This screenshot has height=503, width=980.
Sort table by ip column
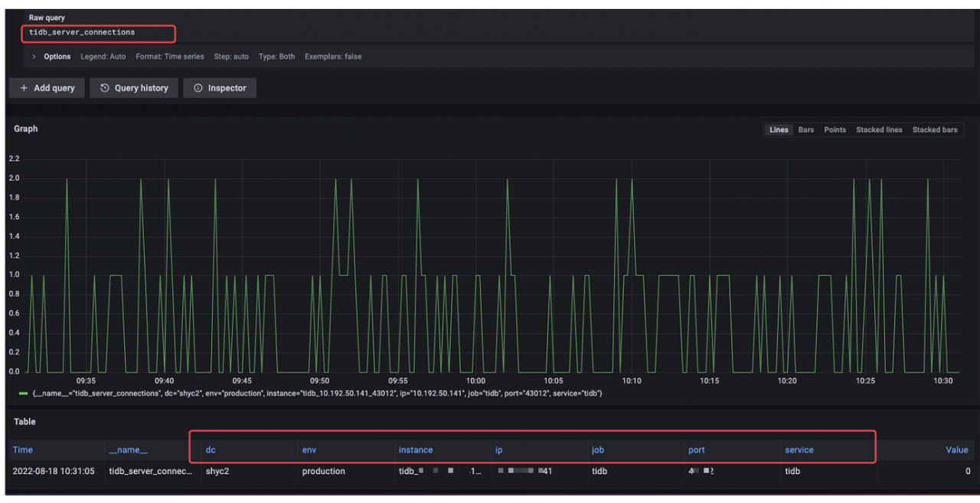pos(499,450)
